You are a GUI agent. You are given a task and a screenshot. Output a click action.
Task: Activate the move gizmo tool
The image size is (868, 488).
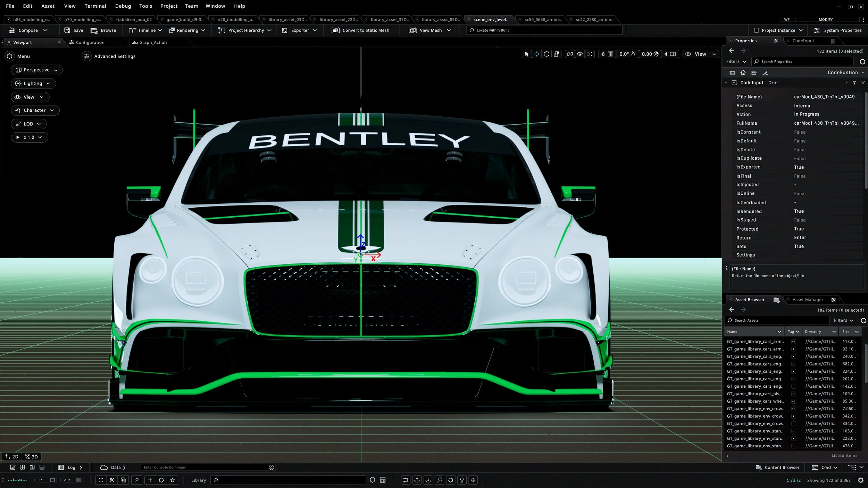[x=537, y=54]
